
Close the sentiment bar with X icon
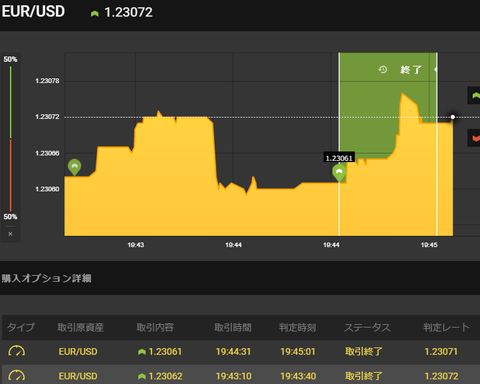(10, 234)
